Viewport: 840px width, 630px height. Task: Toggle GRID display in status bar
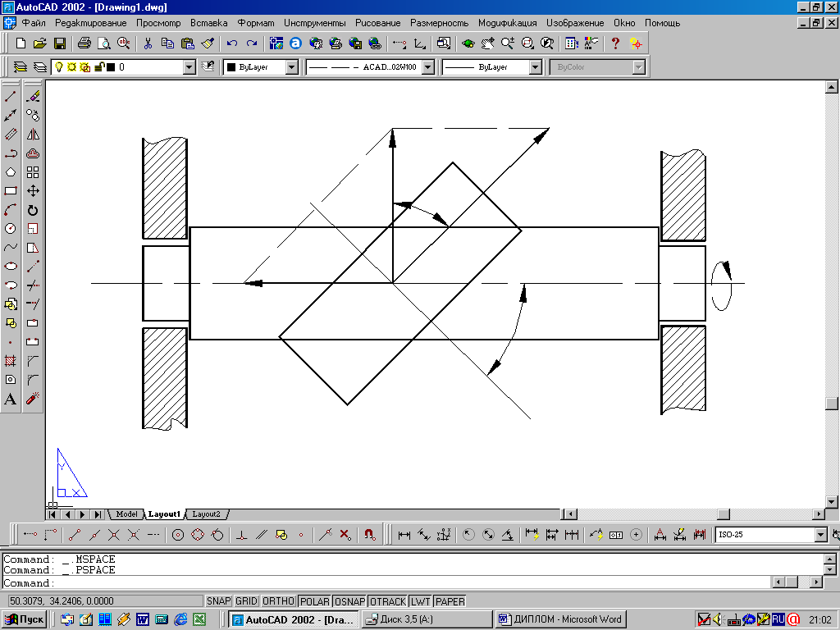tap(246, 601)
